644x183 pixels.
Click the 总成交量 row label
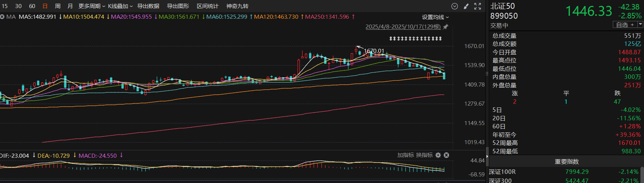(504, 36)
